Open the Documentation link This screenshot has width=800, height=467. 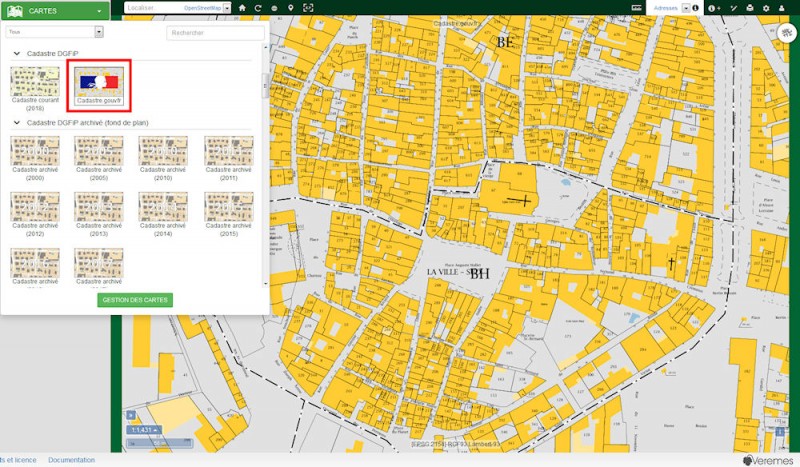point(71,460)
